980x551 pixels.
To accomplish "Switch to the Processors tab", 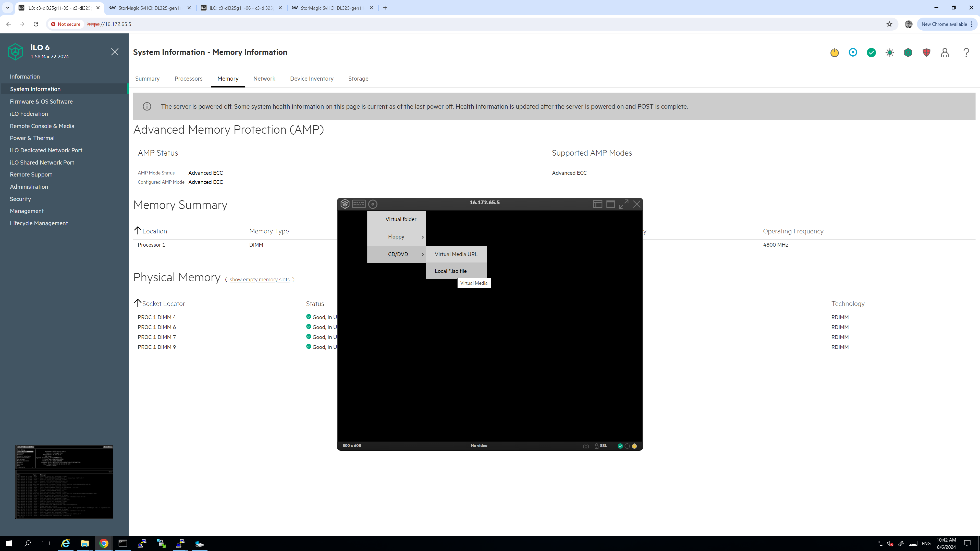I will tap(188, 78).
